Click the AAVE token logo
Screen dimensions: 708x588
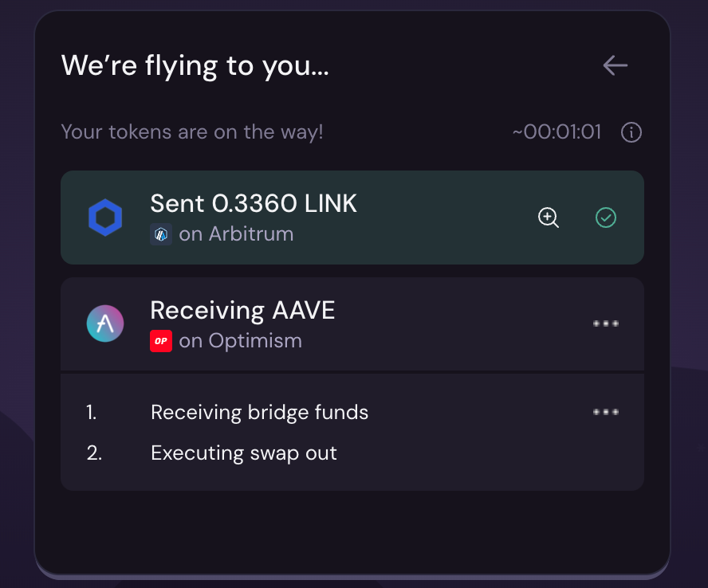(x=104, y=324)
